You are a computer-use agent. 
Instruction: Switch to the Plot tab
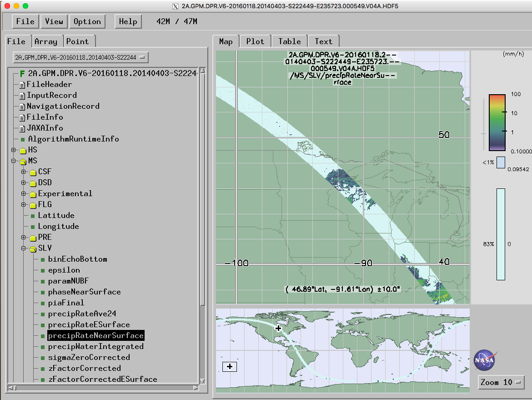(255, 41)
